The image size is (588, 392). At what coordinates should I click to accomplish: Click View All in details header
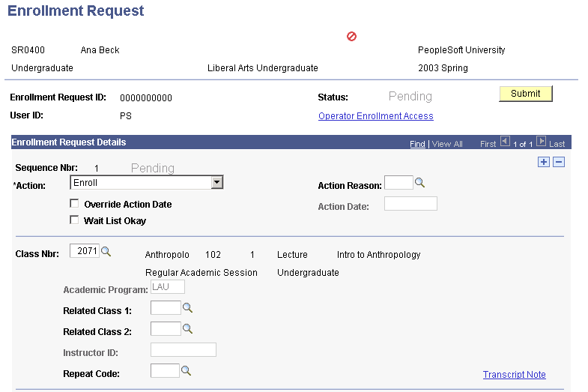click(447, 144)
